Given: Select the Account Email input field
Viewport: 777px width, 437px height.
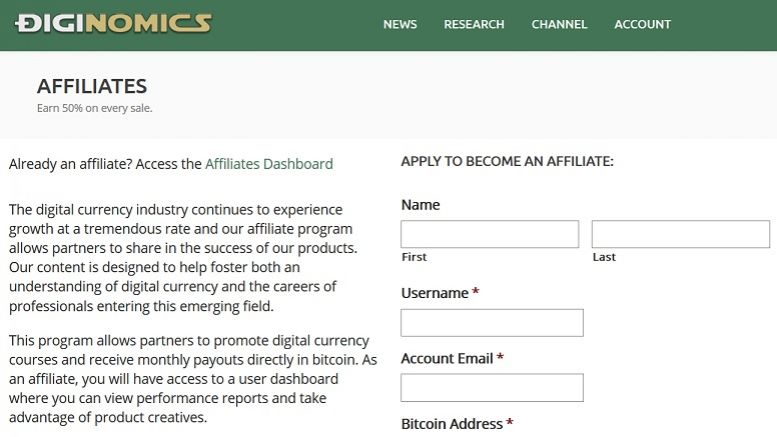Looking at the screenshot, I should click(492, 387).
